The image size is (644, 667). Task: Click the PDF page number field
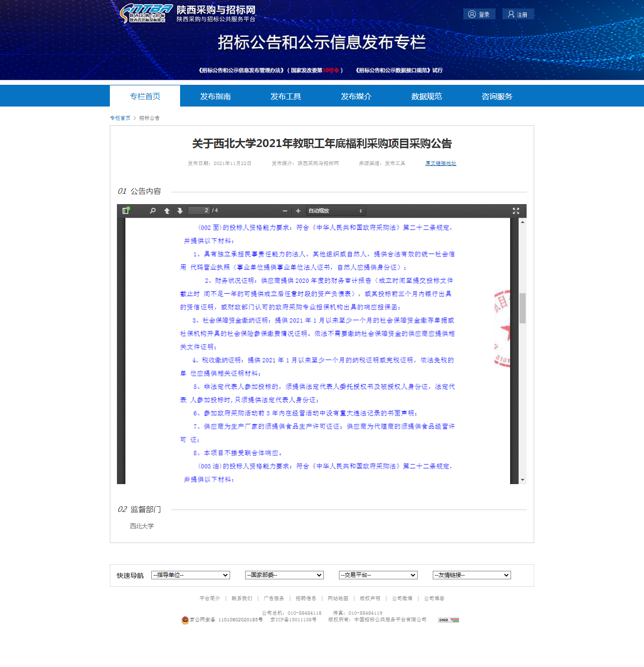[199, 211]
